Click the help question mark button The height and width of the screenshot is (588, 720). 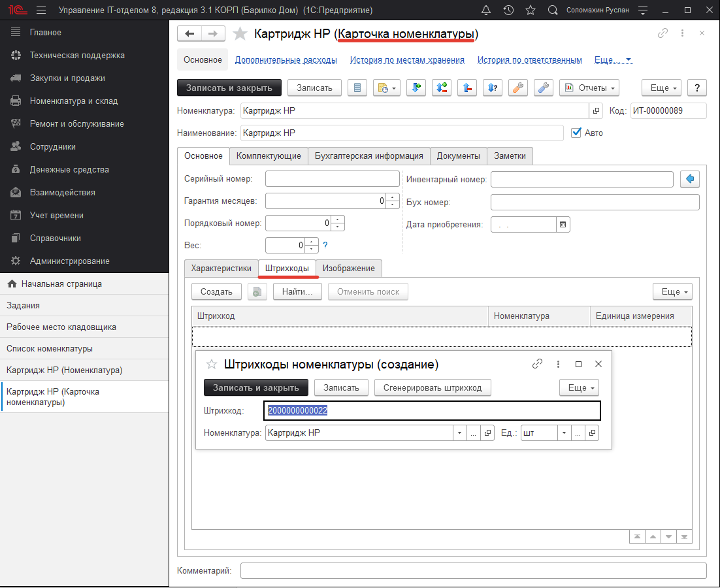point(697,88)
